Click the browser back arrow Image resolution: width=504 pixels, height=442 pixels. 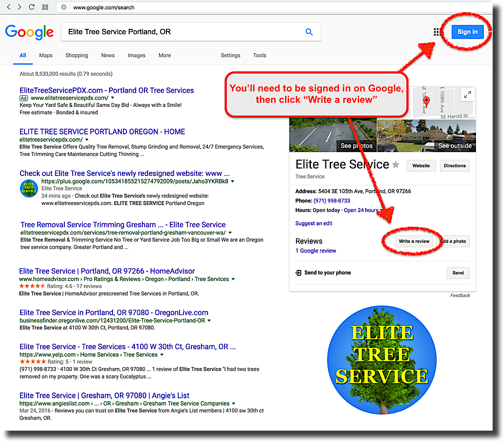tap(9, 7)
